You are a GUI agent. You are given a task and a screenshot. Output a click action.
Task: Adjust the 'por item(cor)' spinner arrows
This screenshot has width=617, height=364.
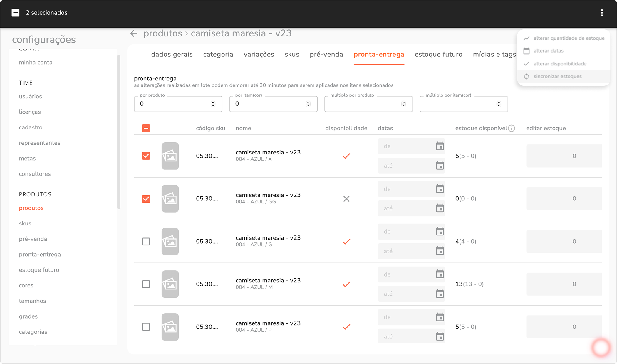click(308, 104)
